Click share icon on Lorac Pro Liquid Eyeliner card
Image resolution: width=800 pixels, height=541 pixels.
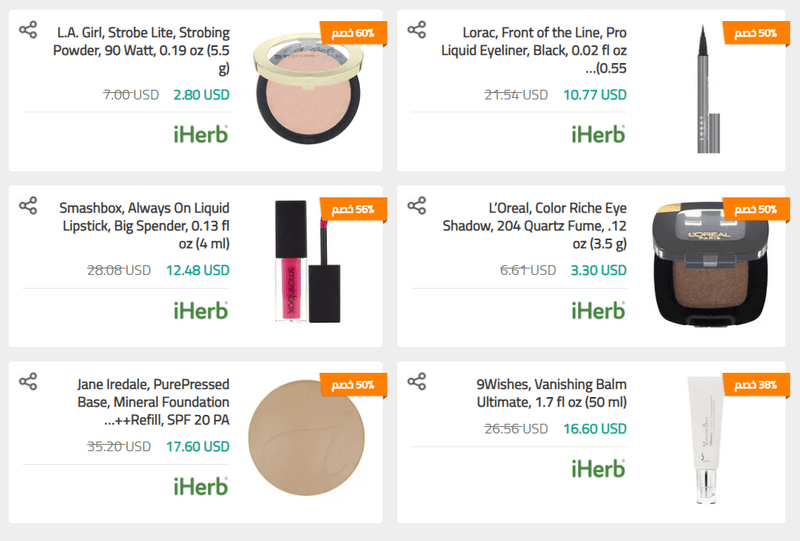[417, 30]
